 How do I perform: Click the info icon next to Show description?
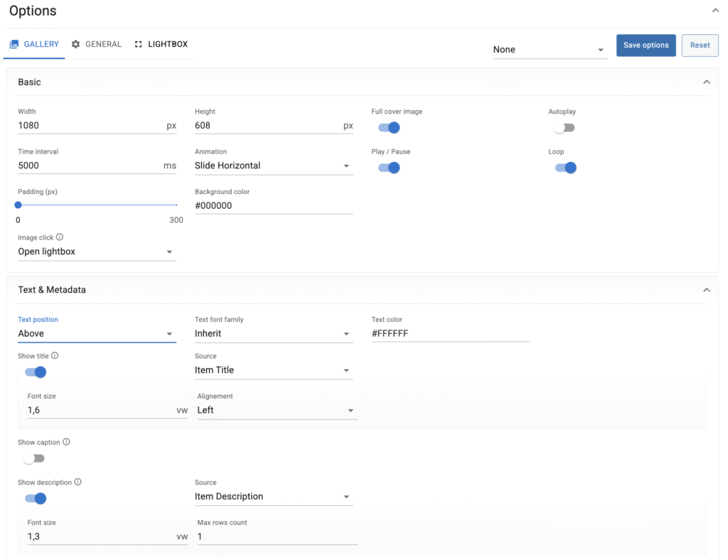click(x=78, y=483)
